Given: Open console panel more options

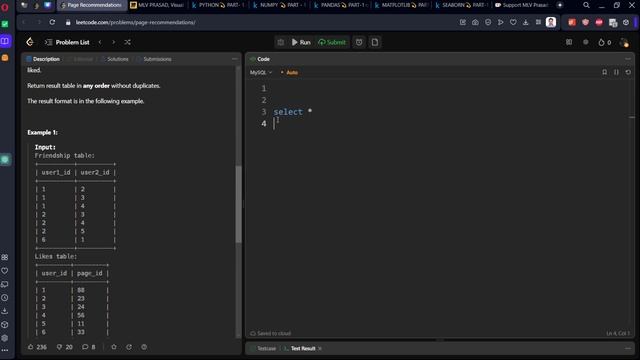Looking at the screenshot, I should pos(628,348).
